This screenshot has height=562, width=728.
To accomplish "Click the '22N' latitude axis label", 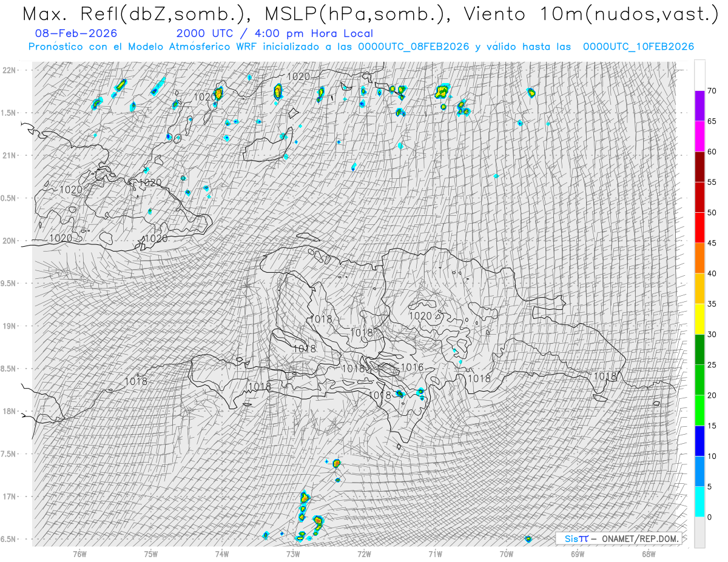I will click(x=10, y=70).
